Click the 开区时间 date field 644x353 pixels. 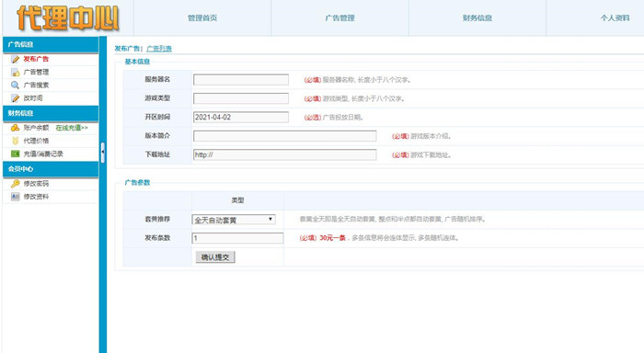pos(241,118)
